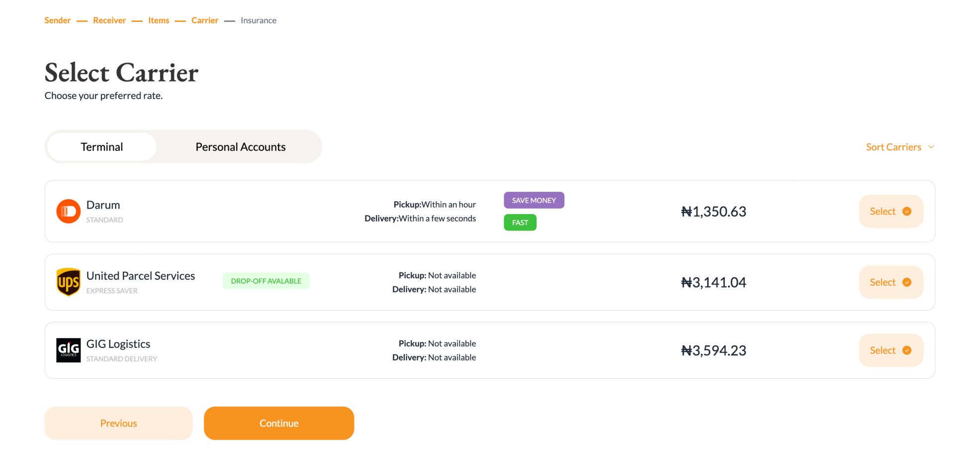This screenshot has height=474, width=980.
Task: Click the checkmark icon in UPS Select button
Action: (907, 282)
